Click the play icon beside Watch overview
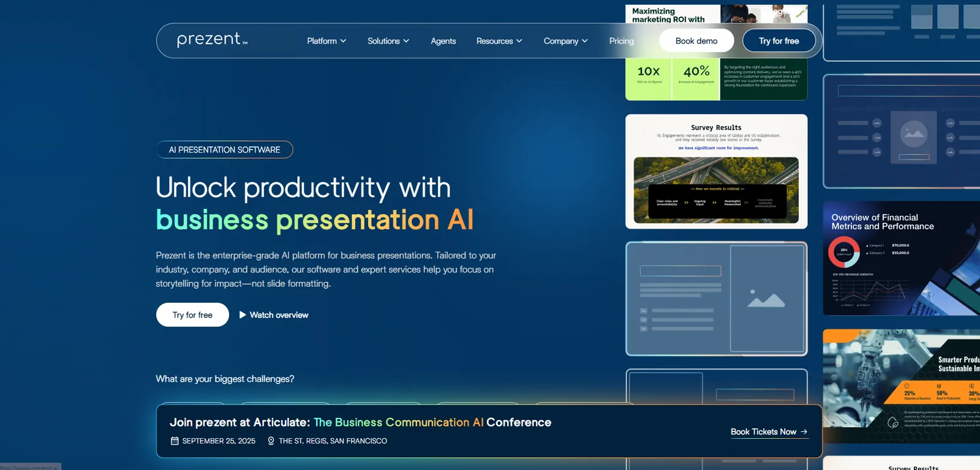This screenshot has width=980, height=470. click(243, 315)
